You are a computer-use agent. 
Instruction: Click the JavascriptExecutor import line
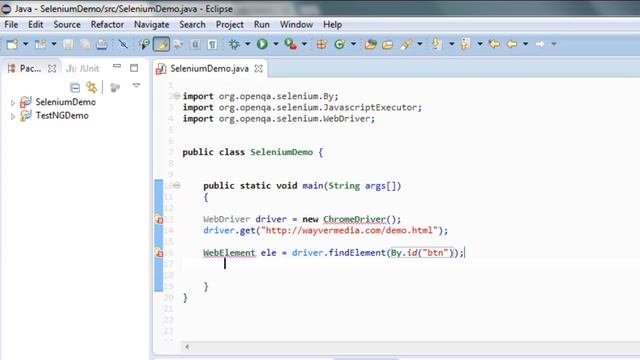click(x=302, y=107)
